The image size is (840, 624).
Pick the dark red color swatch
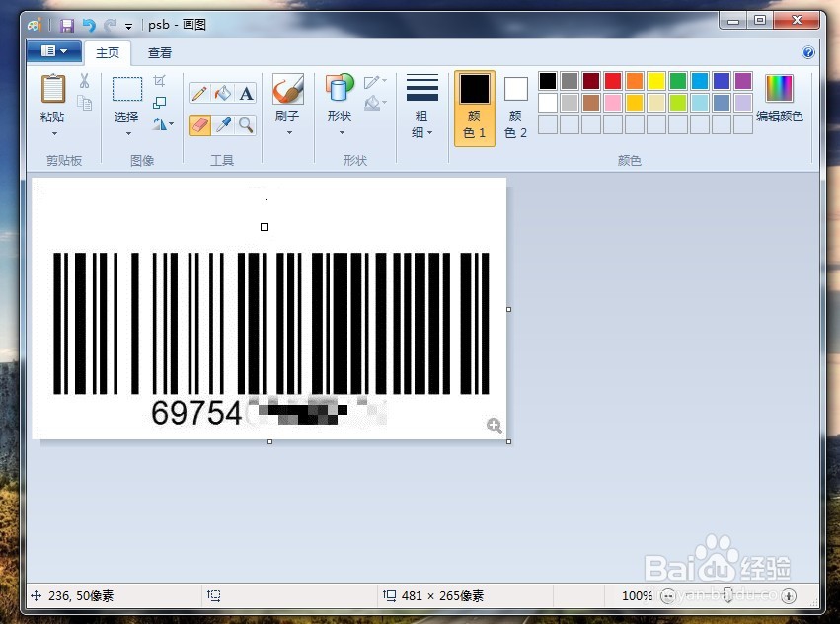[591, 81]
